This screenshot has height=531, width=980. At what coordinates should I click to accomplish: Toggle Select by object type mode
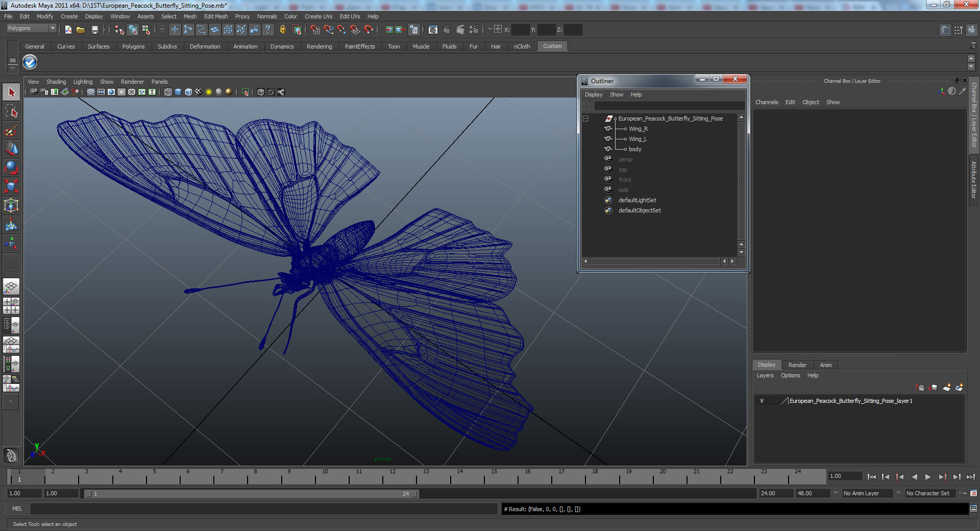[x=133, y=30]
